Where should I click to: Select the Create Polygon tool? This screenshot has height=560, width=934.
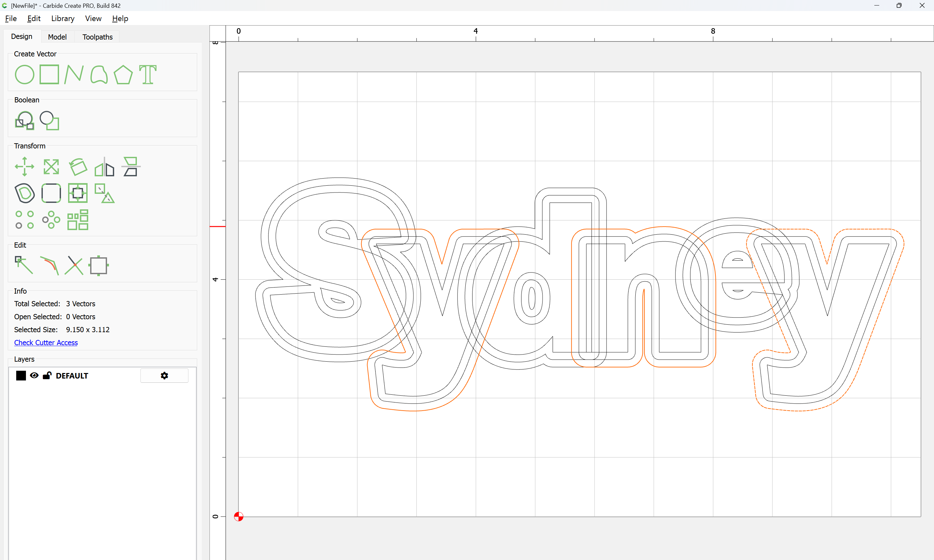123,74
